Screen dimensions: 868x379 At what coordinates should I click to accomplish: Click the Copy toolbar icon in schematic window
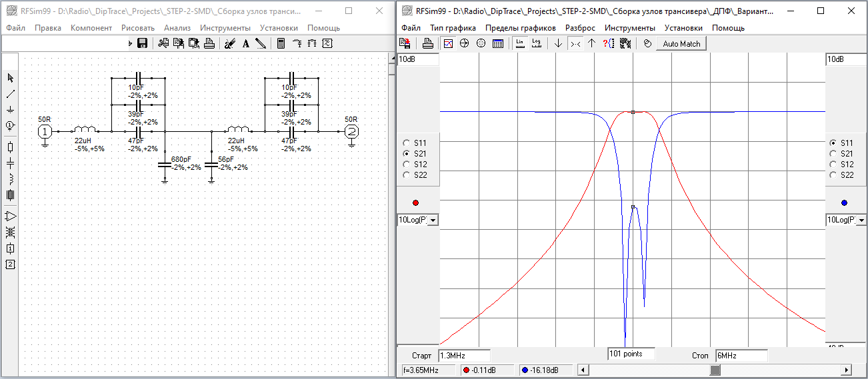[179, 43]
